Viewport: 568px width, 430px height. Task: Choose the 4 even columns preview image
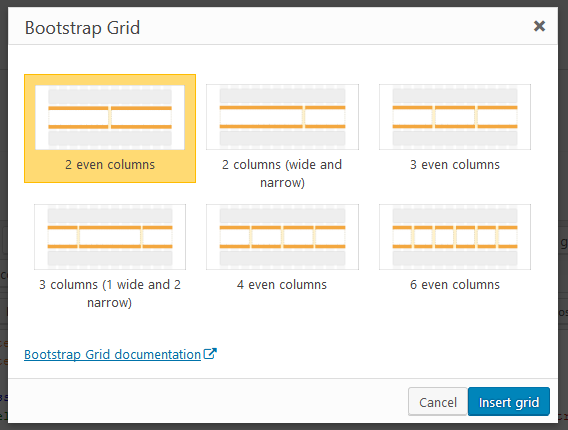click(x=282, y=237)
